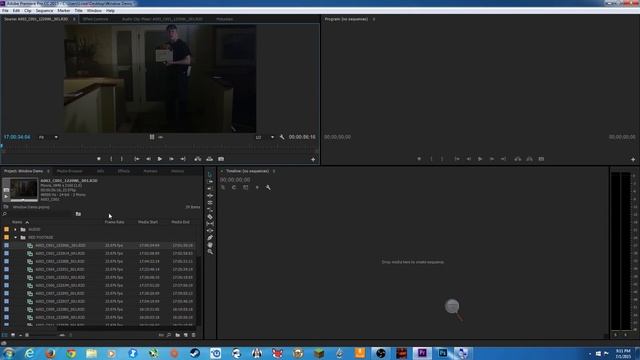640x360 pixels.
Task: Select the Razor tool
Action: point(210,217)
